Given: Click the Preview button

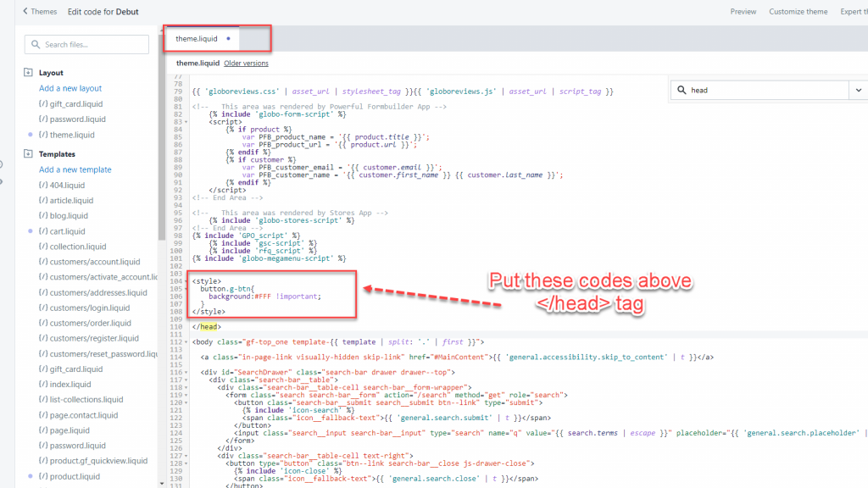Looking at the screenshot, I should [x=743, y=11].
